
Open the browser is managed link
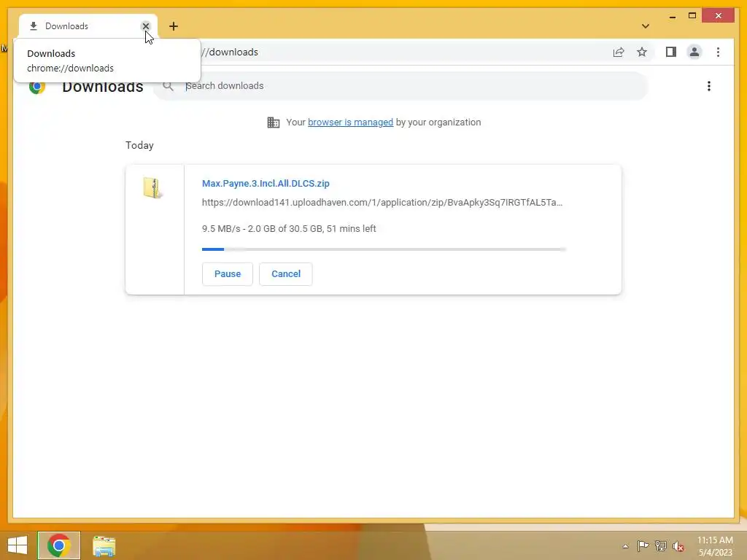pyautogui.click(x=350, y=122)
